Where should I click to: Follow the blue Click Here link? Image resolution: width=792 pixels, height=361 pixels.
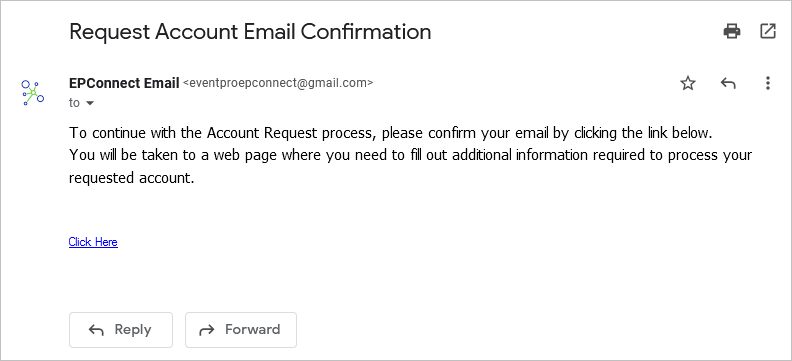(x=93, y=242)
